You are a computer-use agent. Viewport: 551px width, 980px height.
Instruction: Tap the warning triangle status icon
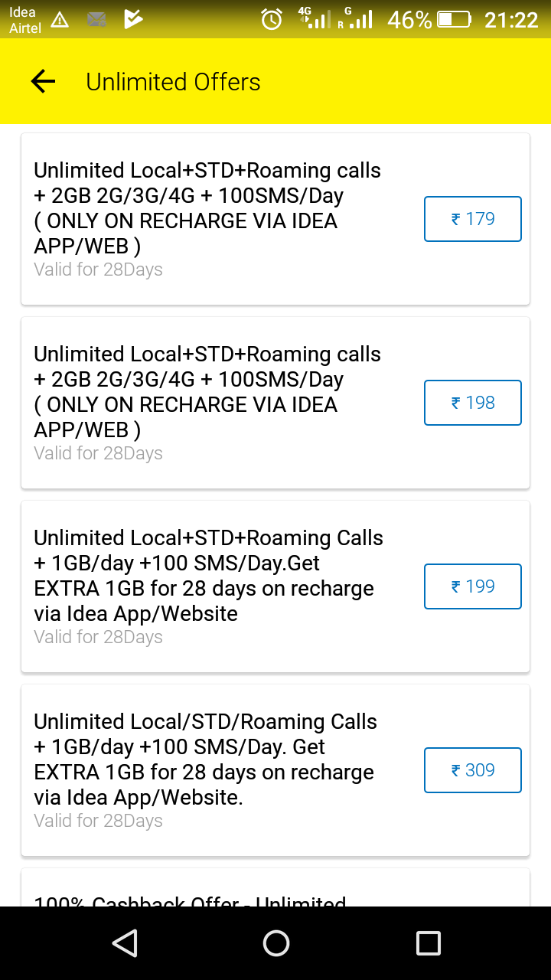(x=60, y=21)
